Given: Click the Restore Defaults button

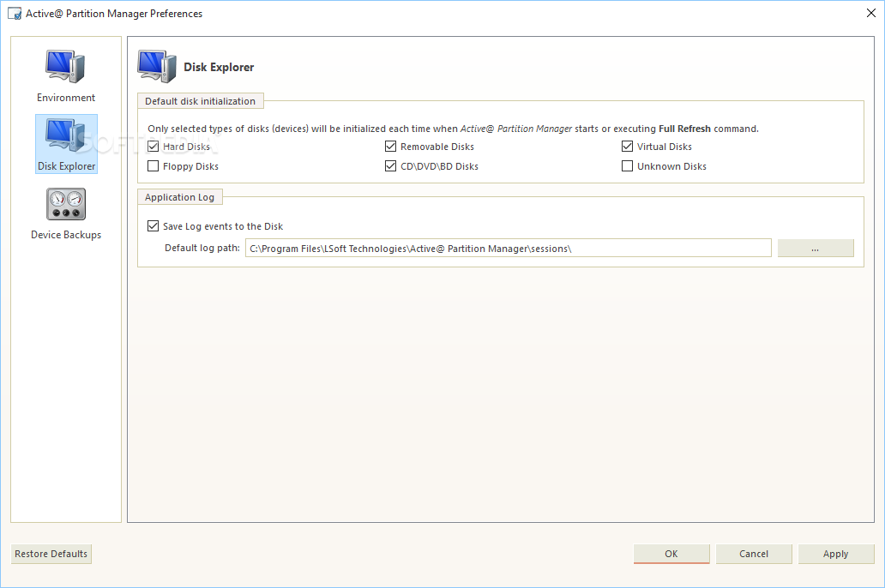Looking at the screenshot, I should 51,554.
